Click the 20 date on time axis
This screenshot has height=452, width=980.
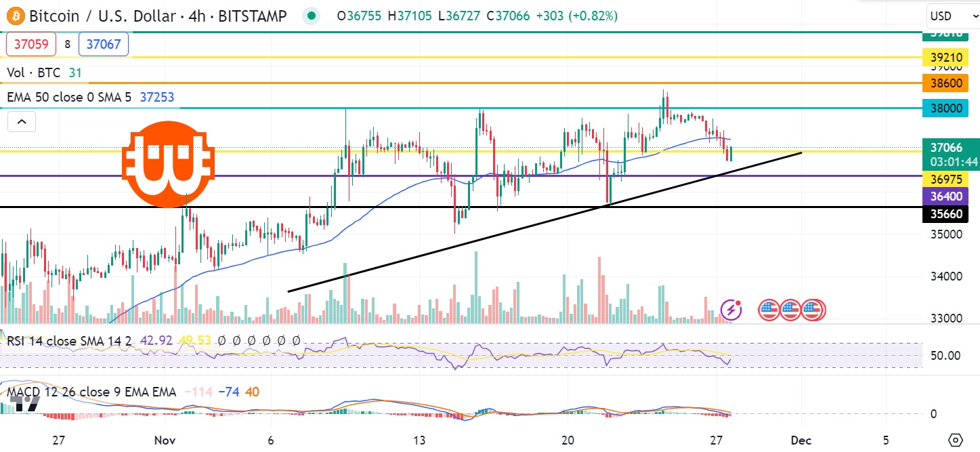coord(569,439)
